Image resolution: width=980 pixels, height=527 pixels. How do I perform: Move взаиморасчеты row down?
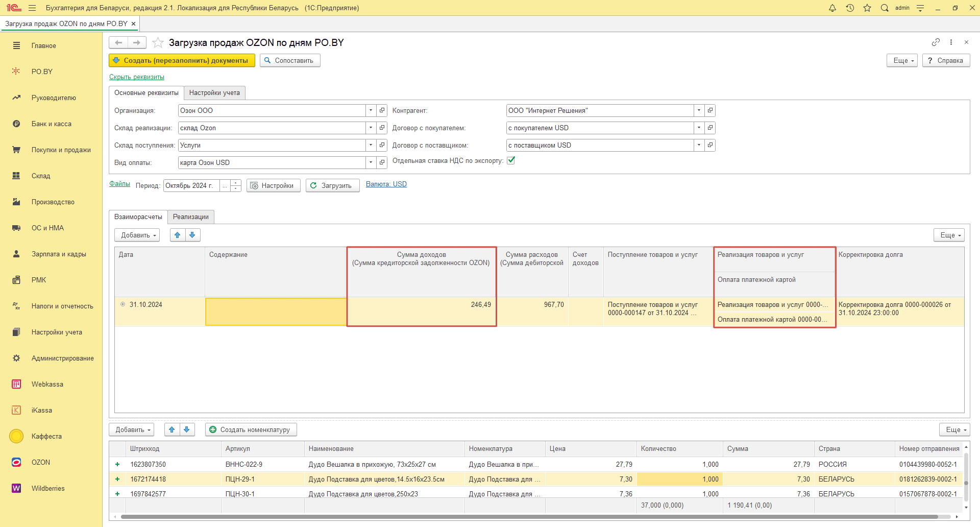pos(192,235)
